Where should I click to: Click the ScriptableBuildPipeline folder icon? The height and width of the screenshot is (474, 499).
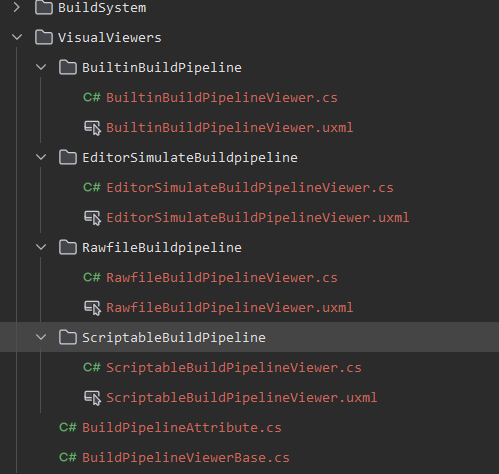(x=68, y=337)
